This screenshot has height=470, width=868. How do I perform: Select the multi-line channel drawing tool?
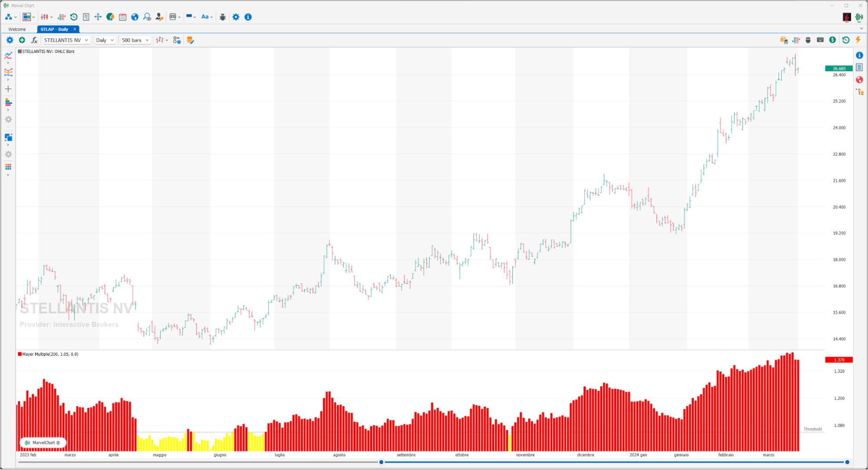pos(8,72)
